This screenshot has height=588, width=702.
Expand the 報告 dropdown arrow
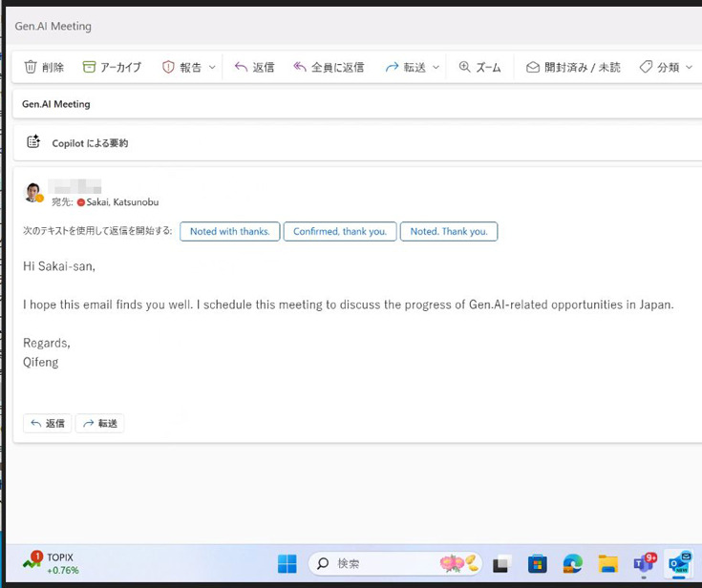pos(212,68)
